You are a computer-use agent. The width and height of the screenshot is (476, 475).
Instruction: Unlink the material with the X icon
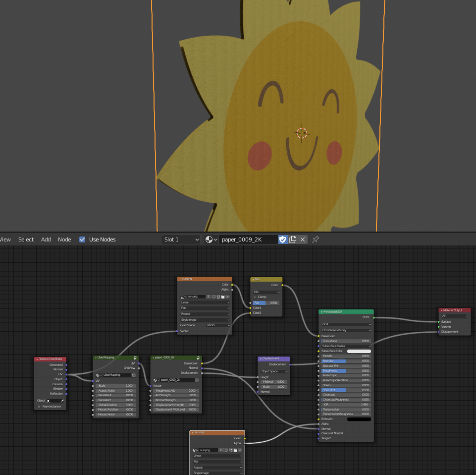[303, 239]
